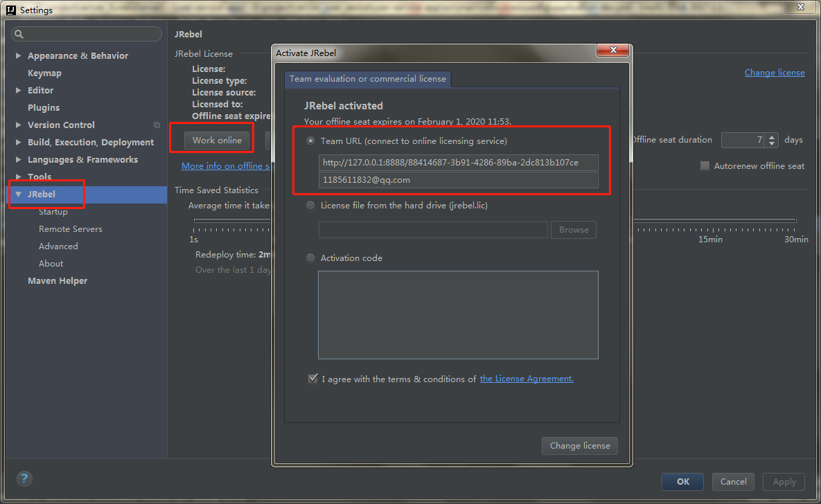Image resolution: width=821 pixels, height=504 pixels.
Task: Select JRebel Startup settings
Action: (53, 211)
